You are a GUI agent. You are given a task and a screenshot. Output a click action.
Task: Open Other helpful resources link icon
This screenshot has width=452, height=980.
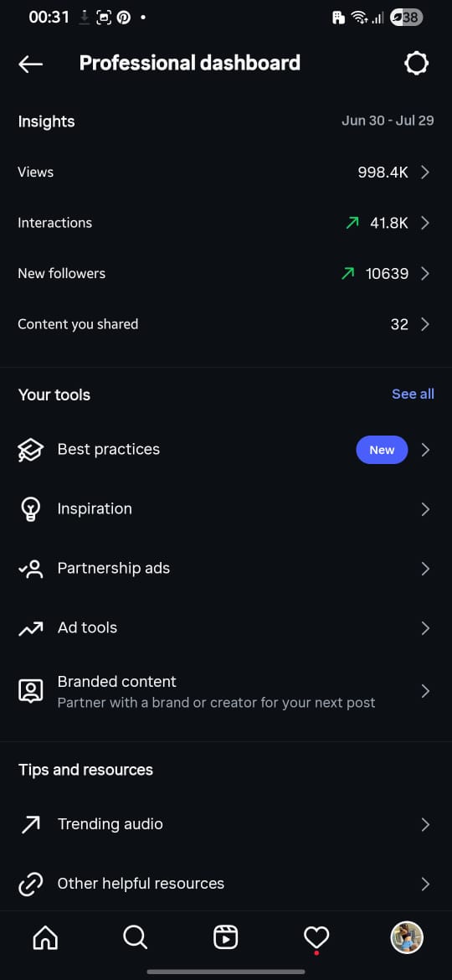point(31,884)
